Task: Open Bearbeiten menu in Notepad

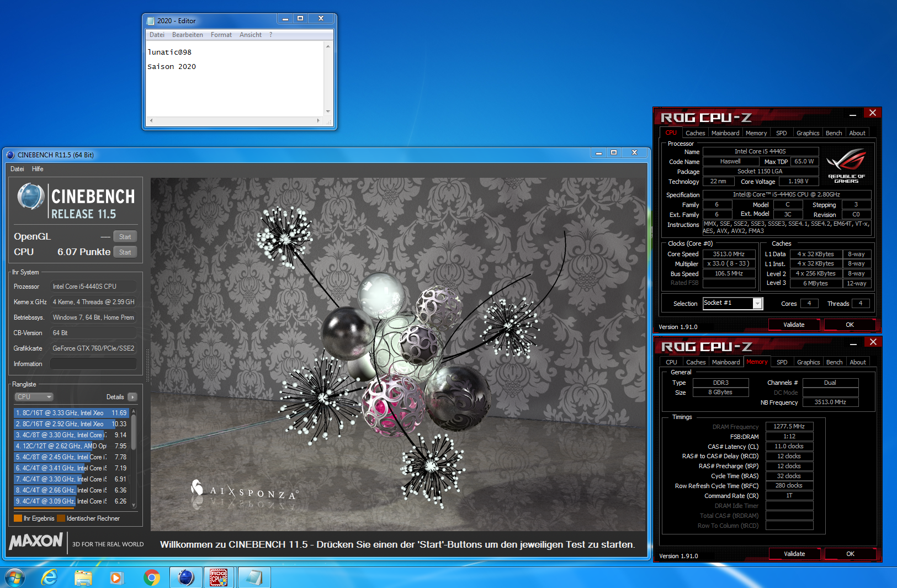Action: (188, 35)
